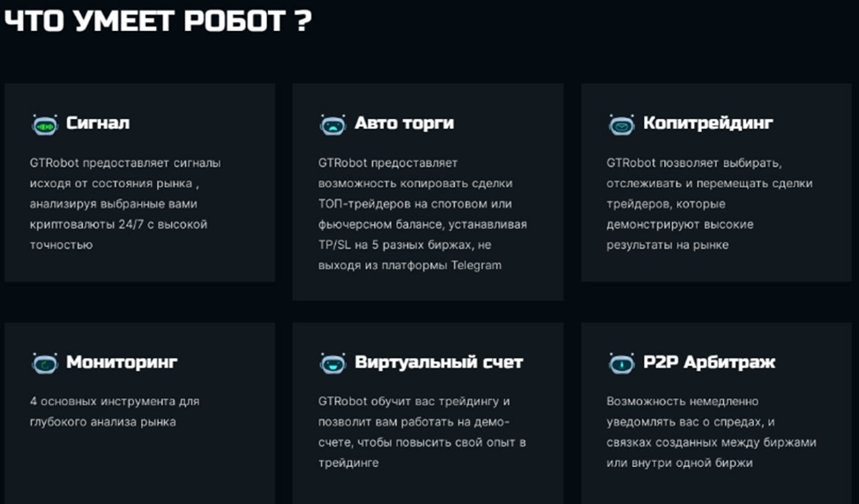Select the Мониторинг card title
Screen dimensions: 859x504
point(122,362)
